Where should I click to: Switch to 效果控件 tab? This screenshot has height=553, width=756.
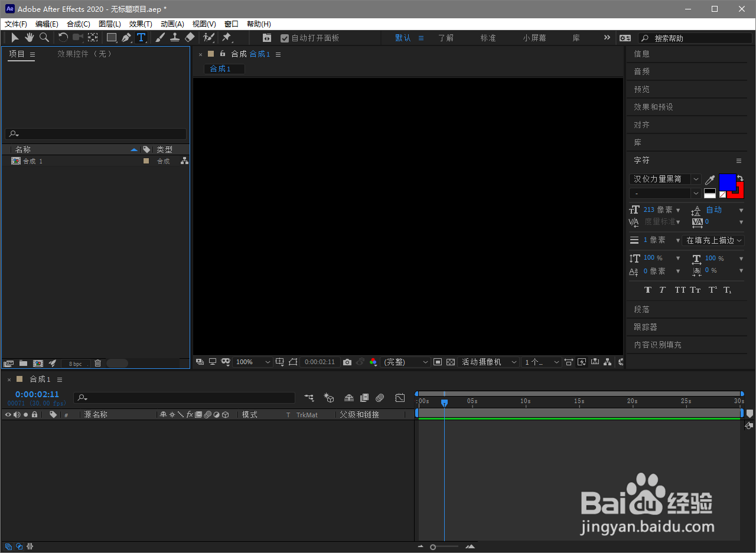84,54
